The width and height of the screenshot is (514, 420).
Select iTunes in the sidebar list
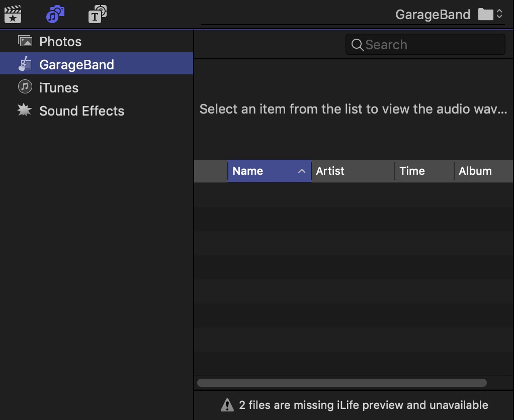[x=59, y=87]
